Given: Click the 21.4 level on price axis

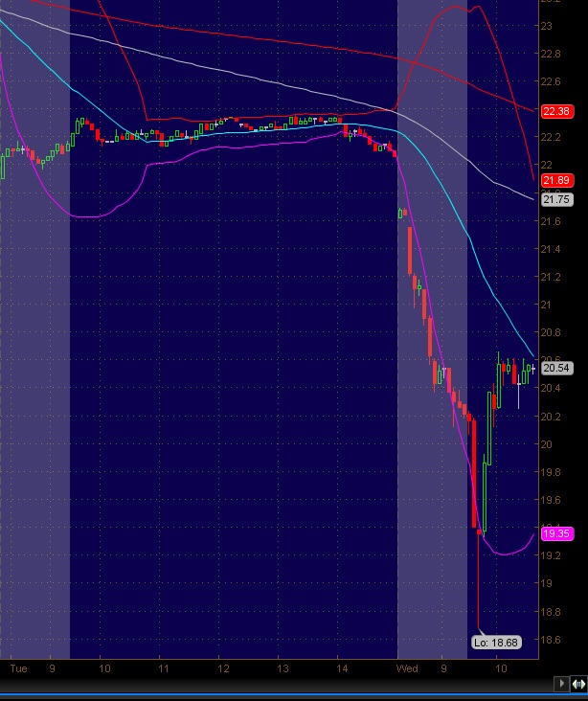Looking at the screenshot, I should [x=552, y=250].
